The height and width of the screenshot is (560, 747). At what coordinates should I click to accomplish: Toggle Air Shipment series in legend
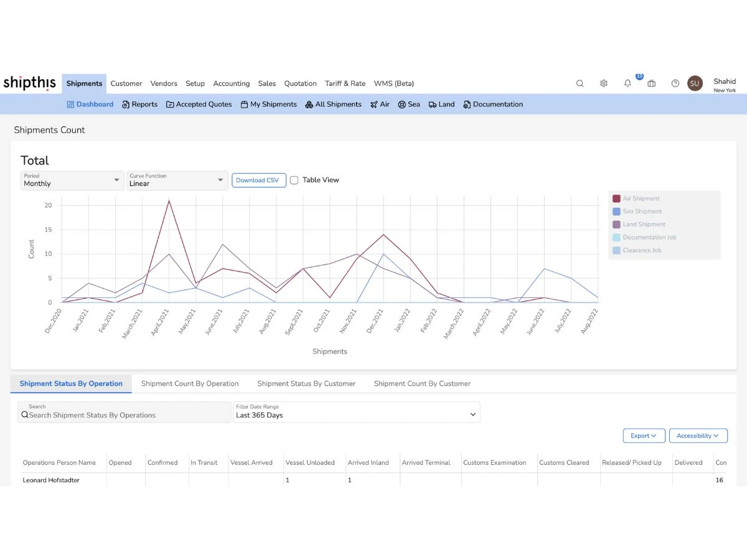[641, 198]
